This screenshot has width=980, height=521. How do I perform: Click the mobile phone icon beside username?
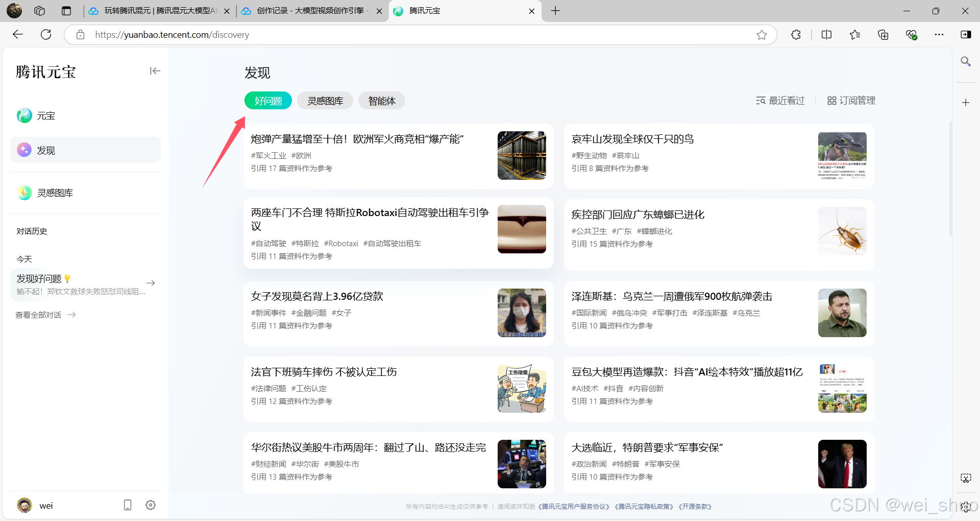click(x=128, y=505)
